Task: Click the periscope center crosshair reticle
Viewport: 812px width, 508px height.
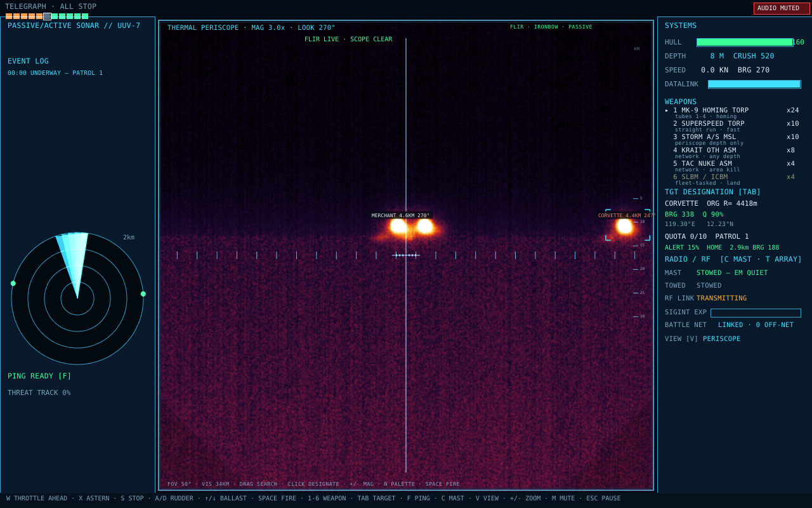Action: 406,255
